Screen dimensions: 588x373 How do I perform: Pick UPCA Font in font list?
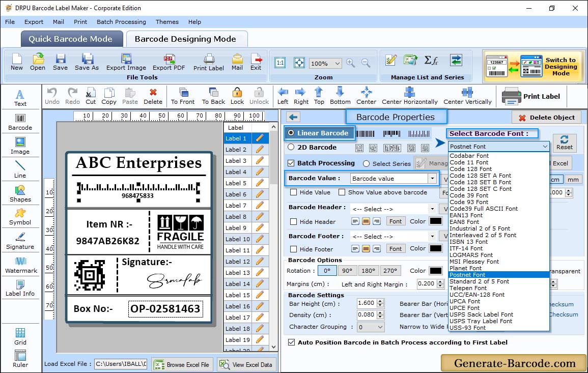(x=465, y=301)
